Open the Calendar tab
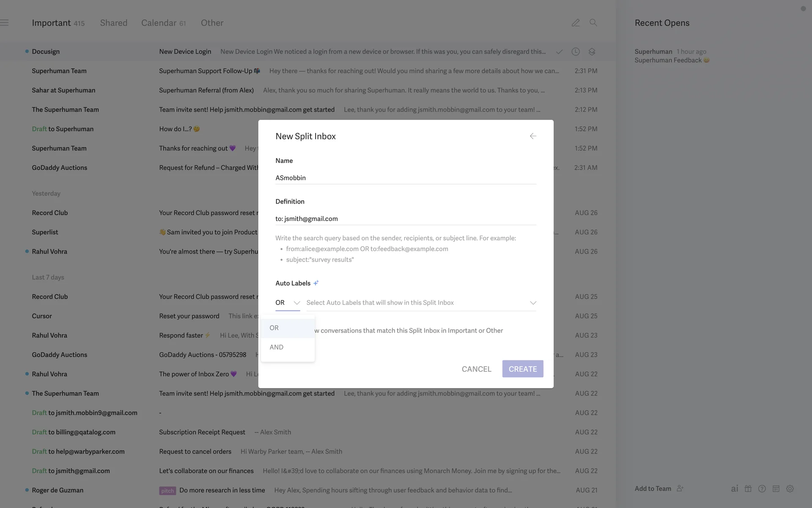 [159, 23]
